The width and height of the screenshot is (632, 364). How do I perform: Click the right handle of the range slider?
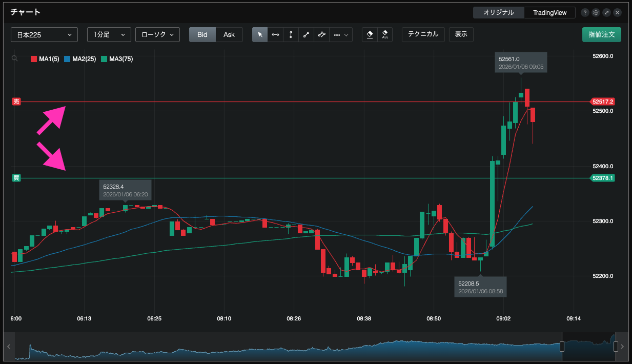coord(616,347)
